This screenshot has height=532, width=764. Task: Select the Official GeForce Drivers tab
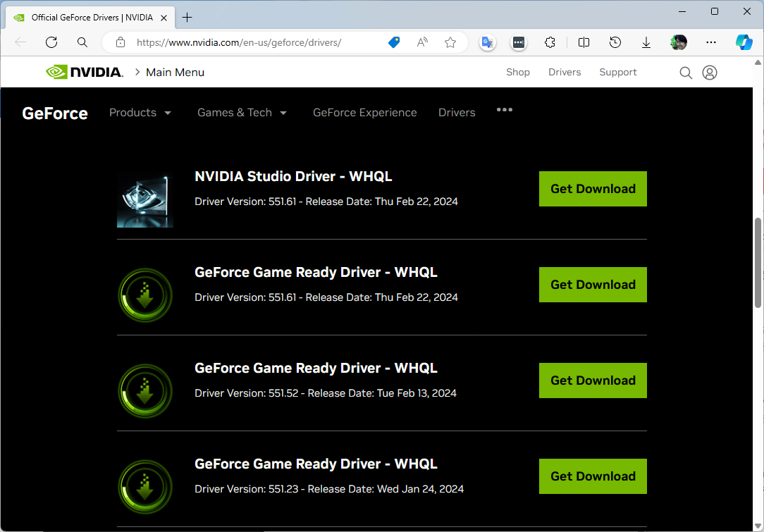(90, 18)
